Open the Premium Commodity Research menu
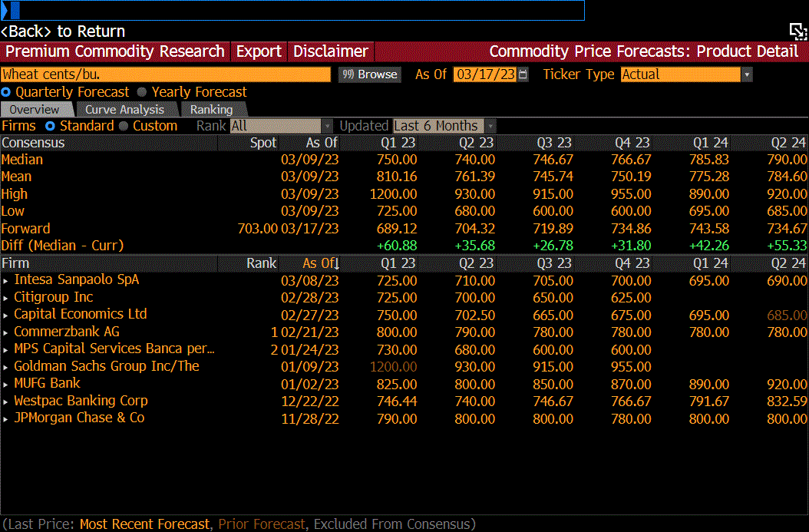The width and height of the screenshot is (809, 532). pyautogui.click(x=115, y=51)
